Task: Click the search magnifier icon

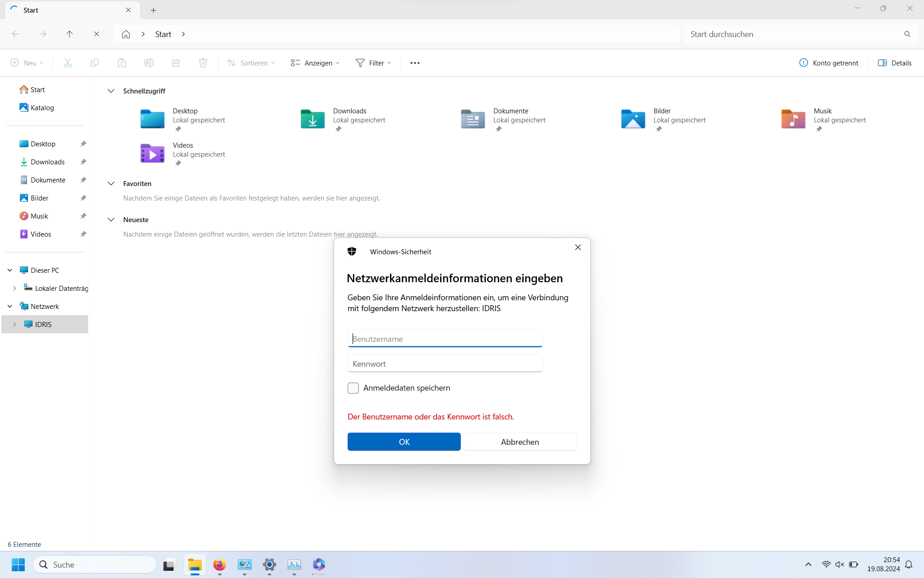Action: [x=907, y=34]
